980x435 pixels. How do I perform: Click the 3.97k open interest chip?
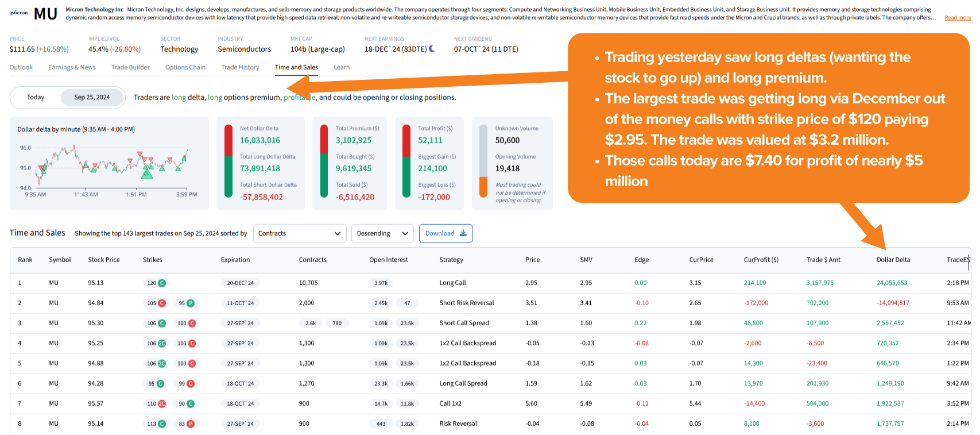pyautogui.click(x=381, y=283)
